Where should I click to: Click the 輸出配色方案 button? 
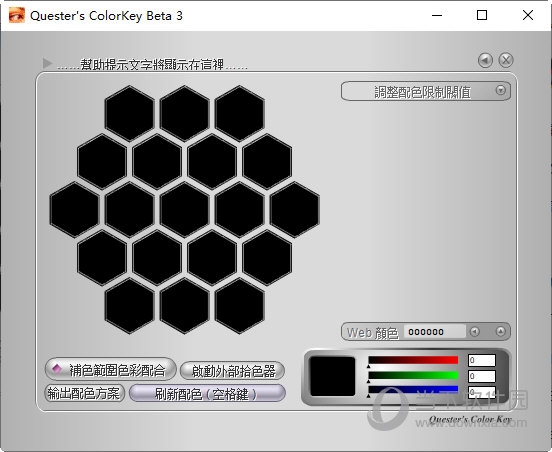[84, 394]
